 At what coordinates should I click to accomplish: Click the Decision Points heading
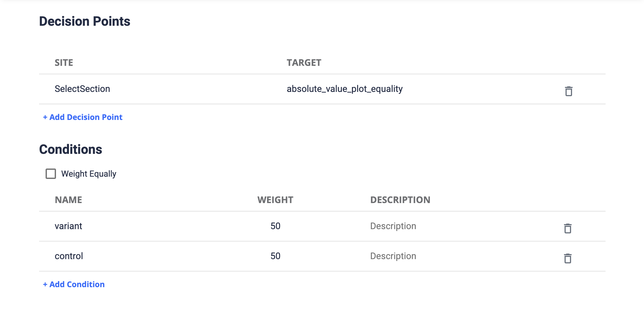pyautogui.click(x=85, y=21)
